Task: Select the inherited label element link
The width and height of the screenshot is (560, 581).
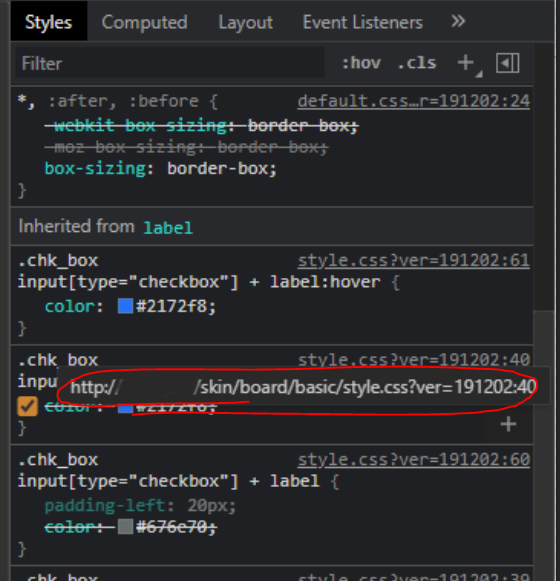Action: (x=168, y=228)
